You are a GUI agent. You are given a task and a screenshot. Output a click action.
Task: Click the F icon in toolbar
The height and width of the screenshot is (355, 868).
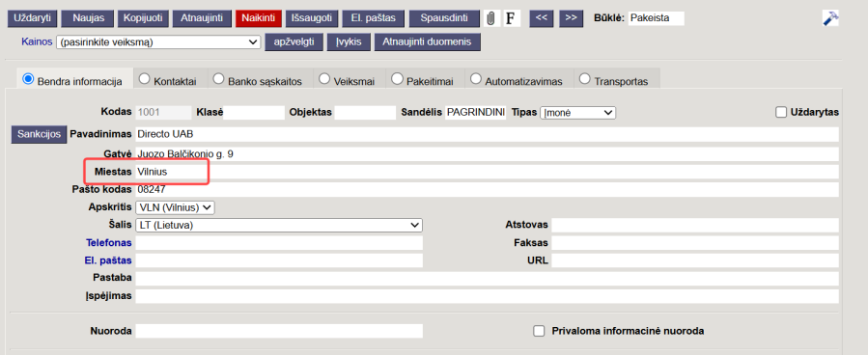coord(511,18)
